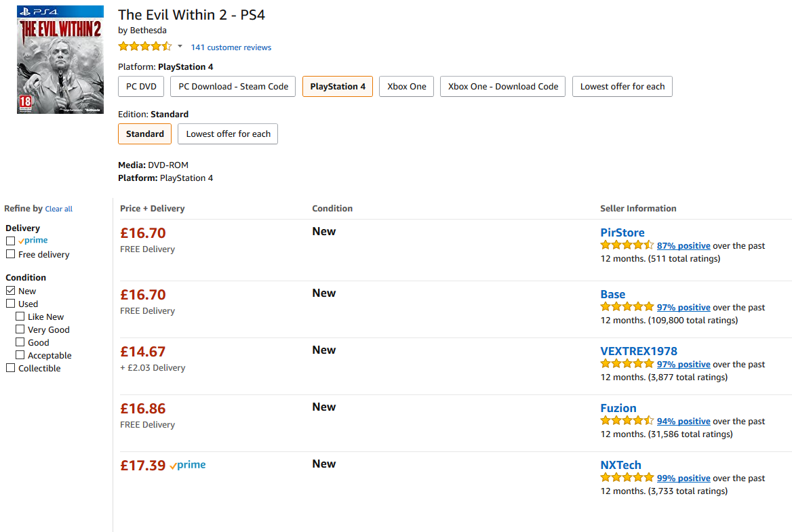Enable the Free delivery checkbox
Viewport: 792px width, 532px height.
coord(11,254)
